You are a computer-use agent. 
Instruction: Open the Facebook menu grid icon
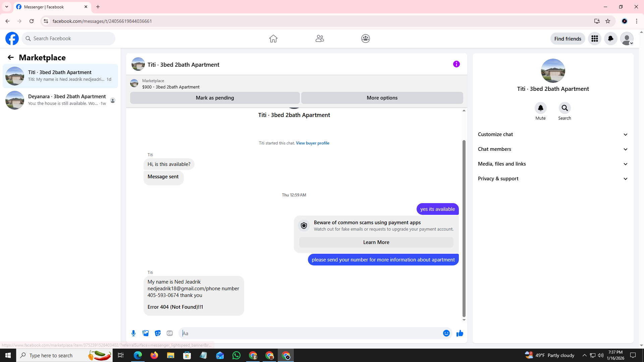click(x=594, y=39)
